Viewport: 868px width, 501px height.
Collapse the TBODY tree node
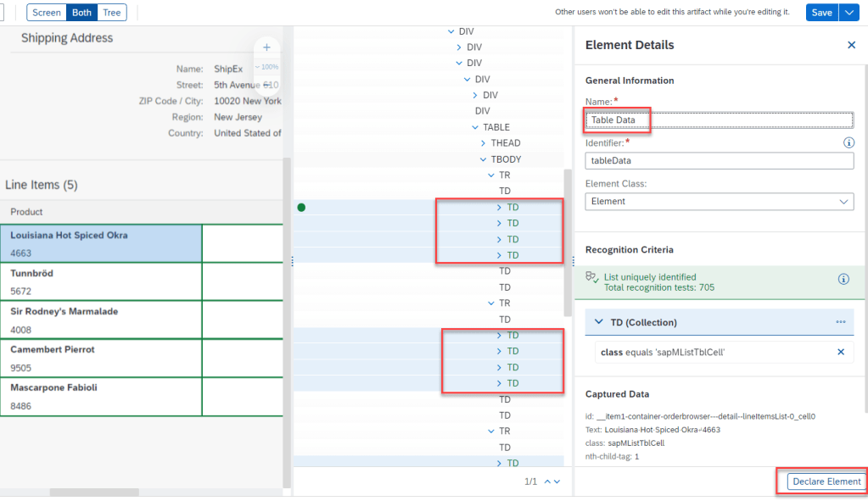coord(483,159)
